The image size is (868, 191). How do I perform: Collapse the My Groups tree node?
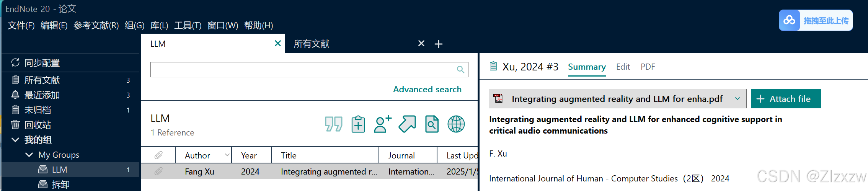pyautogui.click(x=29, y=155)
